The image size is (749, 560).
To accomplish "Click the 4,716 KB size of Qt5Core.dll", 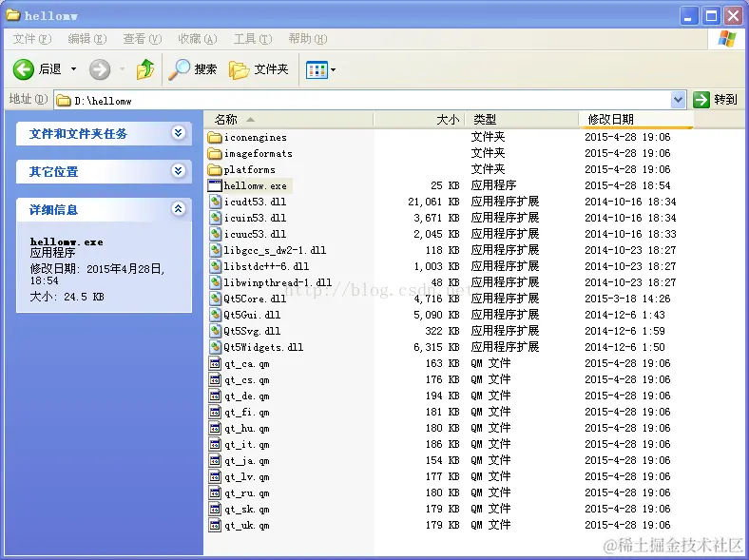I will click(436, 299).
